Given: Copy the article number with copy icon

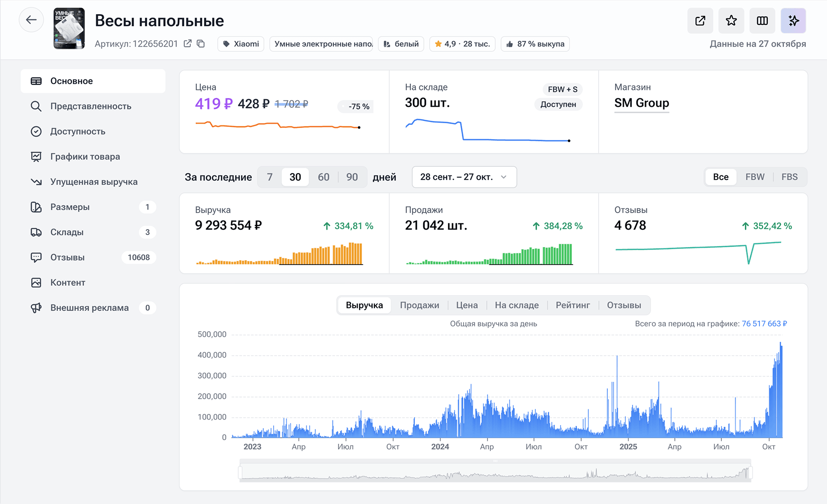Looking at the screenshot, I should pos(201,44).
